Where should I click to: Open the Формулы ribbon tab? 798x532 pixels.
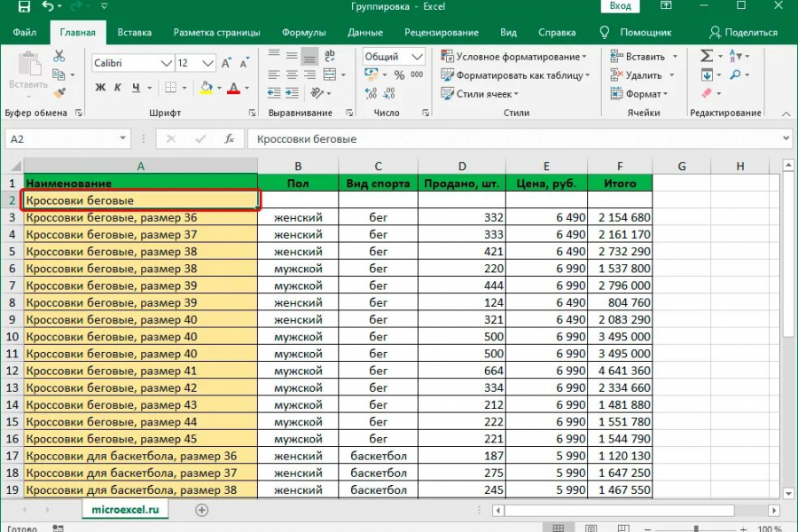point(303,33)
